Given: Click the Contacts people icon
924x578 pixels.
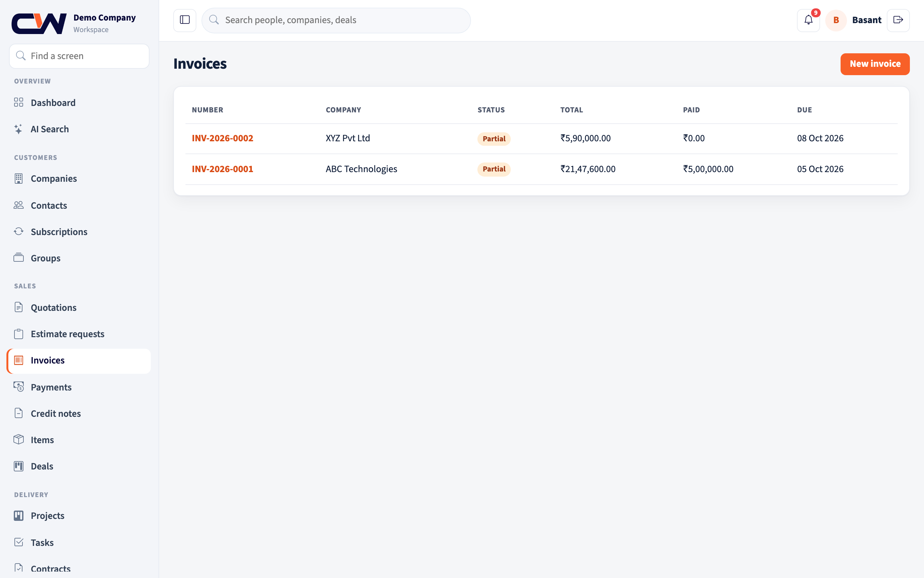Looking at the screenshot, I should (19, 205).
